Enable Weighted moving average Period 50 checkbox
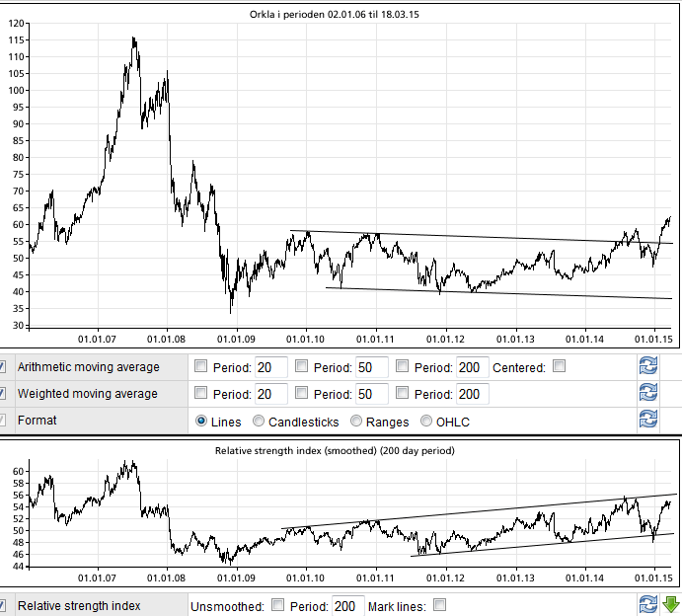682x616 pixels. click(301, 394)
